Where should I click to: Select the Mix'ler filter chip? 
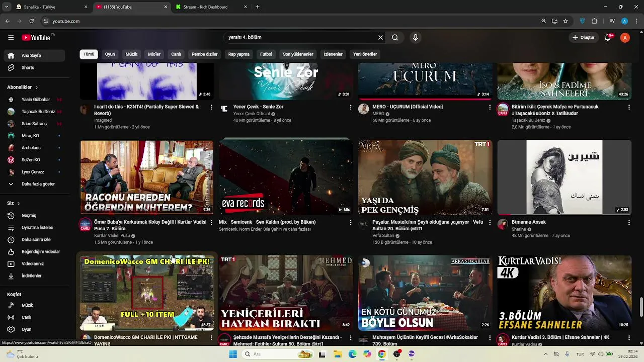tap(154, 54)
